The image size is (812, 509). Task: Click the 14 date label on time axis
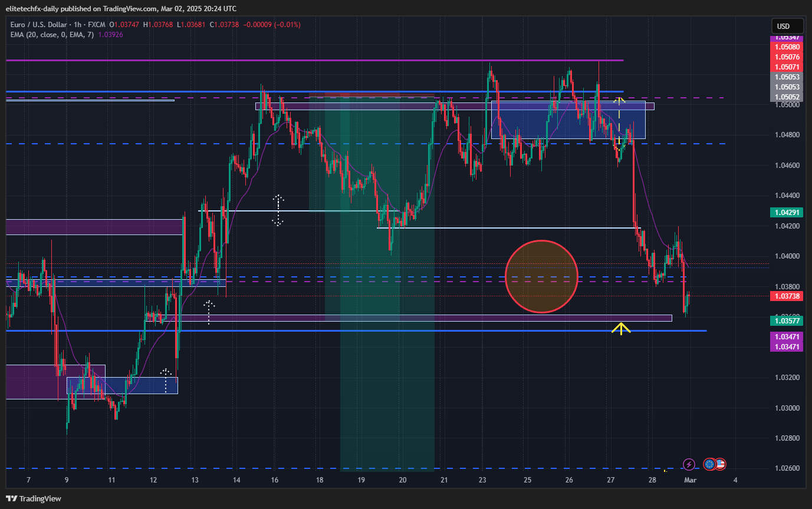[x=236, y=480]
